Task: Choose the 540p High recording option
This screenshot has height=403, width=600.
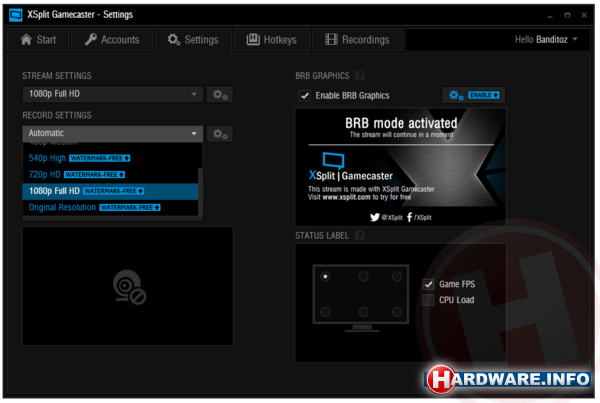Action: 110,158
